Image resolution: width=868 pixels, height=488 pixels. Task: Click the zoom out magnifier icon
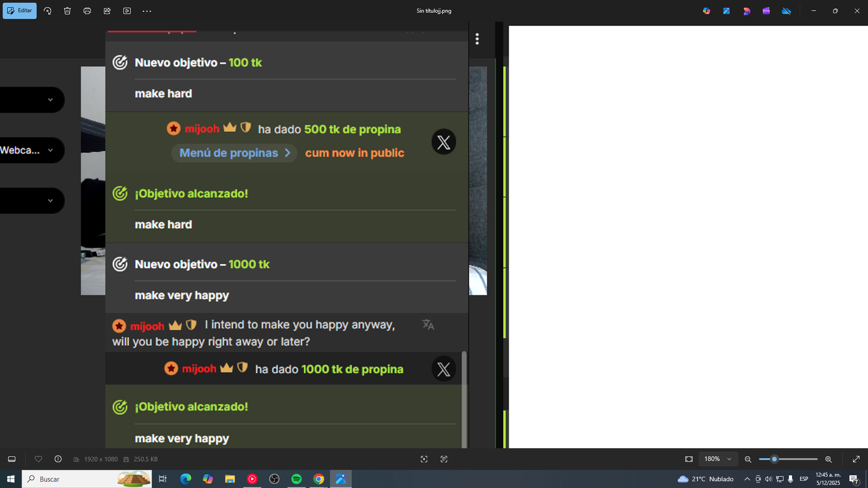click(x=748, y=459)
